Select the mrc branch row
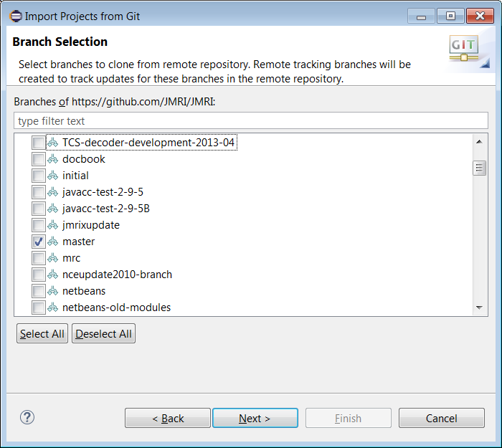502x448 pixels. pyautogui.click(x=71, y=258)
